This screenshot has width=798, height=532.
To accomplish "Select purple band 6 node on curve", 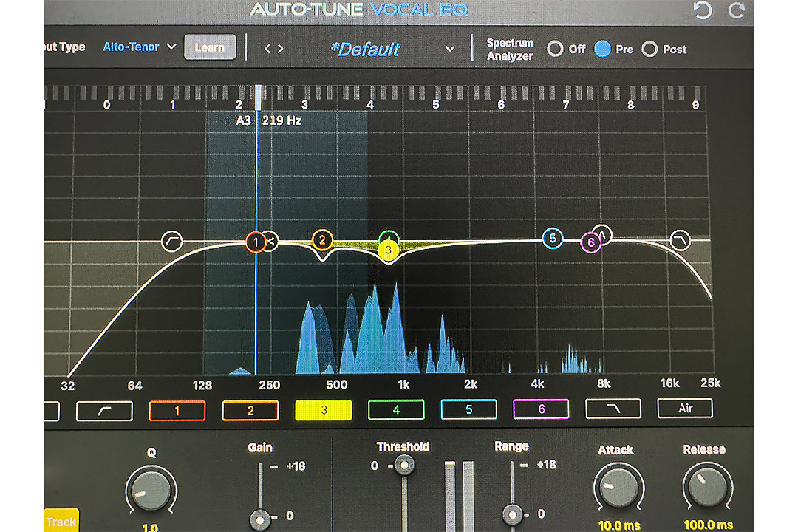I will (x=591, y=242).
